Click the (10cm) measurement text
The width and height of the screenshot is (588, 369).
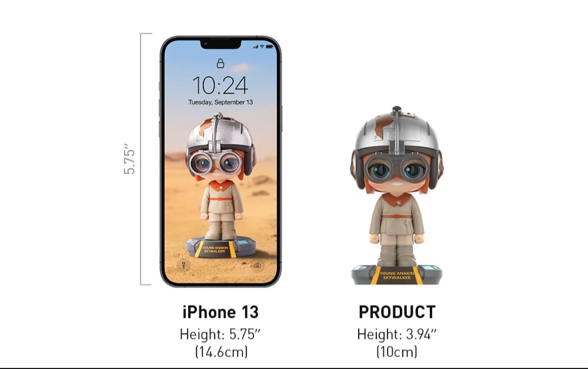tap(397, 352)
